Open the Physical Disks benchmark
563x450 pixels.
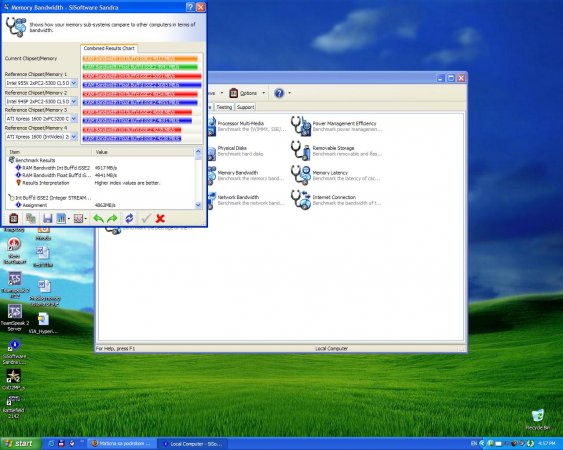(237, 151)
